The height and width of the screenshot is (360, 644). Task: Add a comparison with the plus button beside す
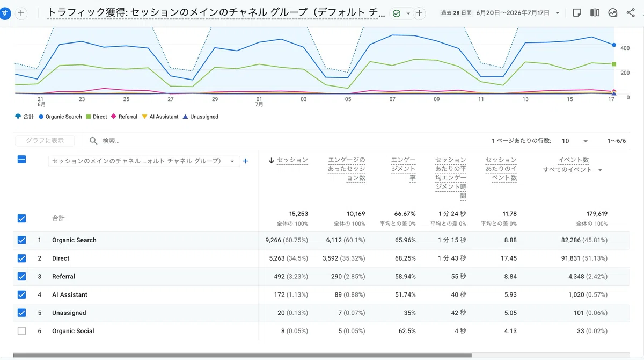point(21,13)
